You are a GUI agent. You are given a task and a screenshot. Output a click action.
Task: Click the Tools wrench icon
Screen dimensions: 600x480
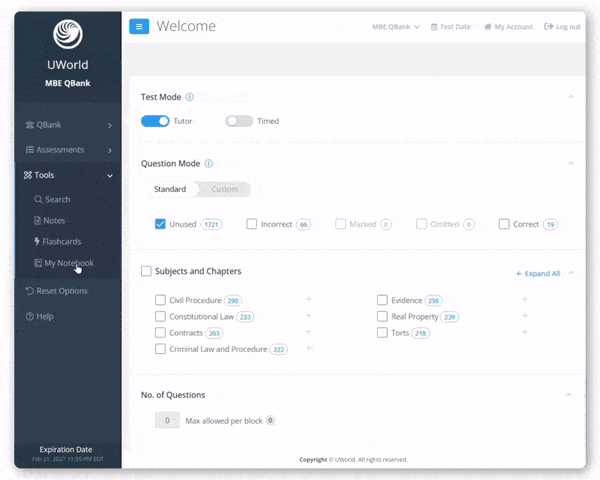click(x=28, y=175)
